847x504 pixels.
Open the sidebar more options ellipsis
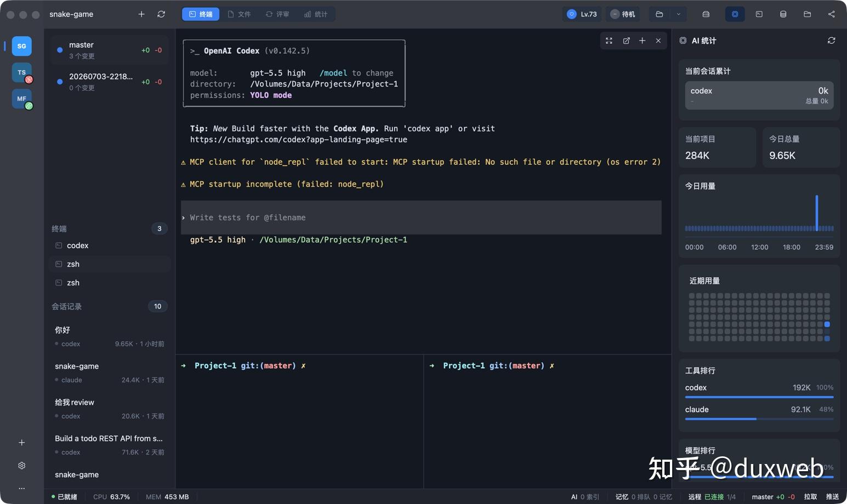point(22,488)
